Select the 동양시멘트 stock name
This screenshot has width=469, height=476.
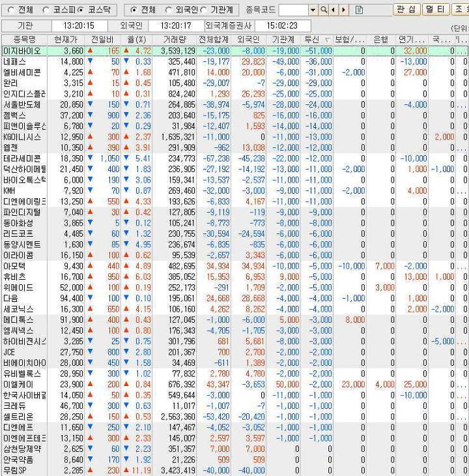[22, 245]
